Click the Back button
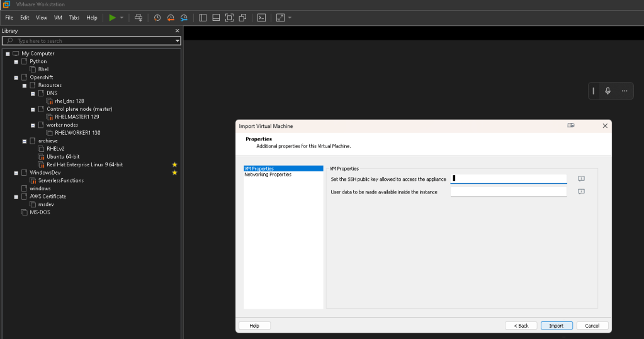The image size is (644, 339). [x=521, y=325]
